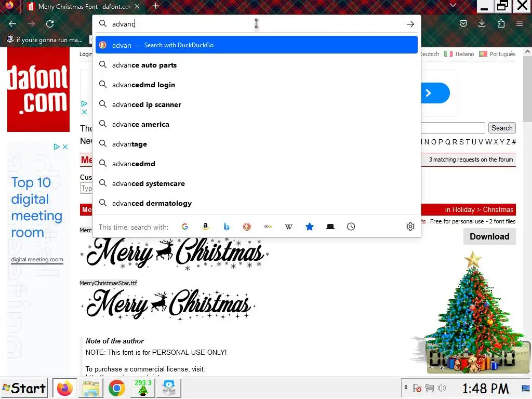Close the Merry Christmas Font tab
Image resolution: width=532 pixels, height=399 pixels.
(137, 6)
